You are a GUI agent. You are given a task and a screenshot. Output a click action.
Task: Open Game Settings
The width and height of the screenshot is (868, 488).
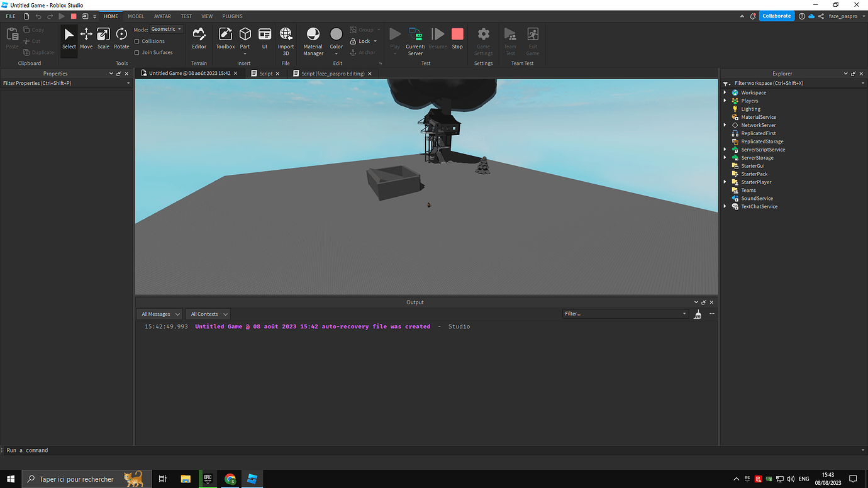483,39
